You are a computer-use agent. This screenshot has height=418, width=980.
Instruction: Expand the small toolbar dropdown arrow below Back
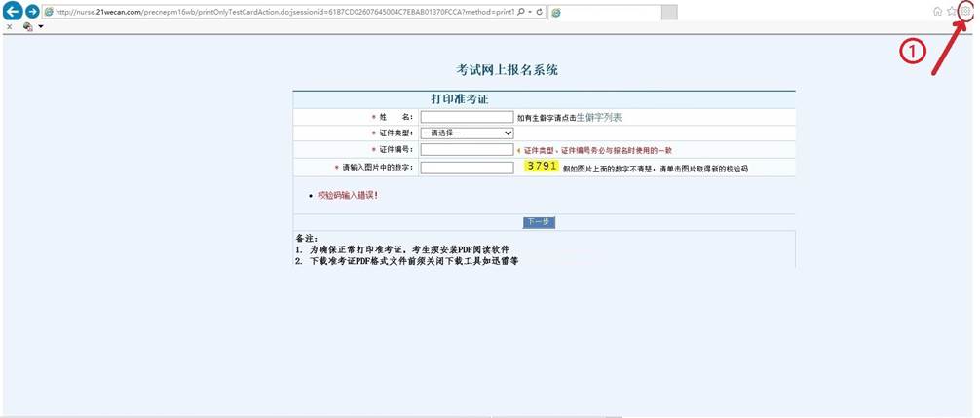tap(41, 27)
